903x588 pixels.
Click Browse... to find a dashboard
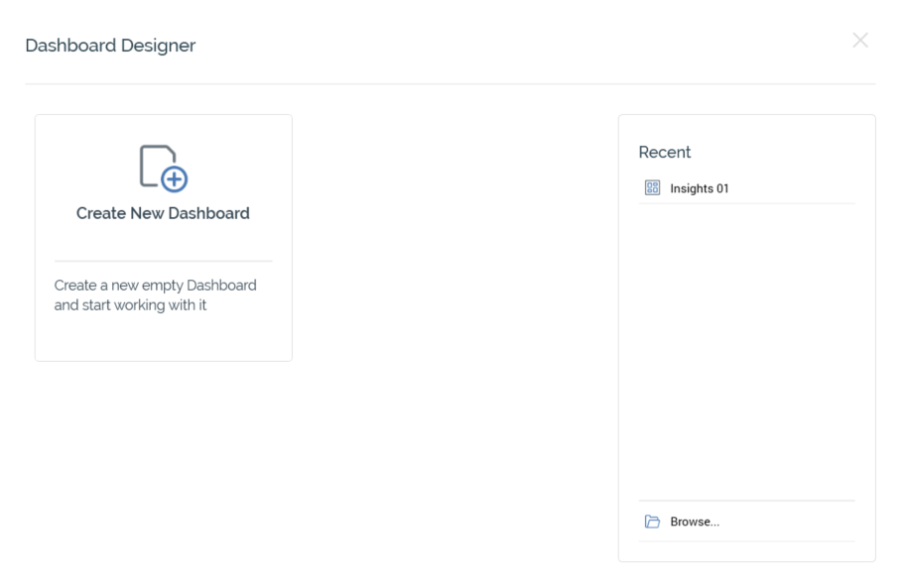pos(695,522)
